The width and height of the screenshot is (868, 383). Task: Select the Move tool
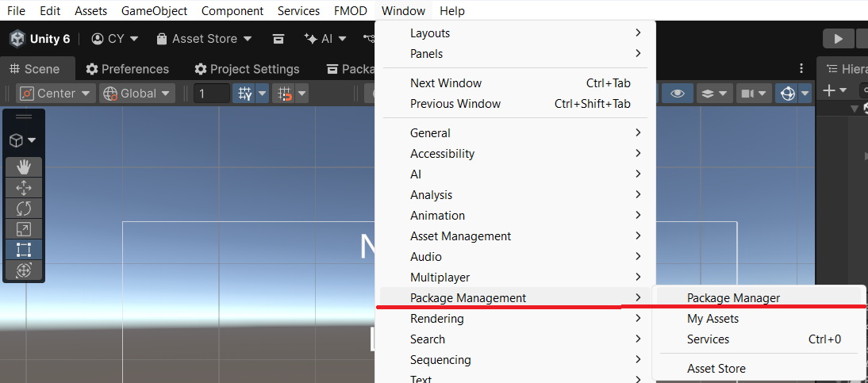24,188
